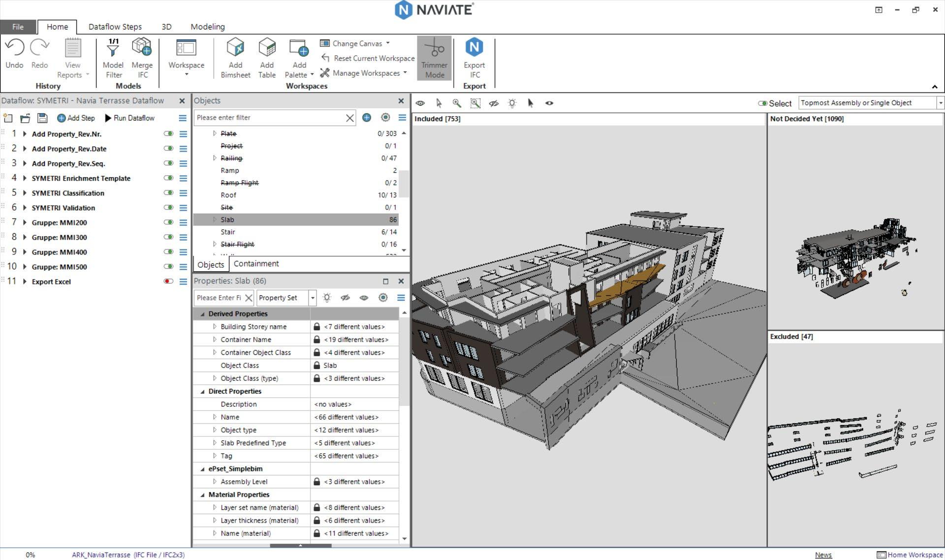The width and height of the screenshot is (945, 560).
Task: Disable the SYMETRI Validation step toggle
Action: pos(168,208)
